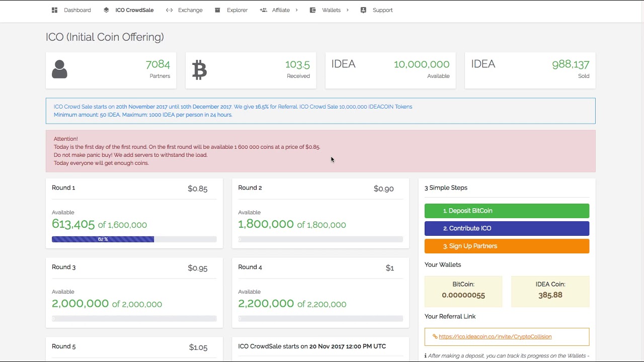Click the Wallets nav icon
Image resolution: width=644 pixels, height=362 pixels.
point(312,10)
